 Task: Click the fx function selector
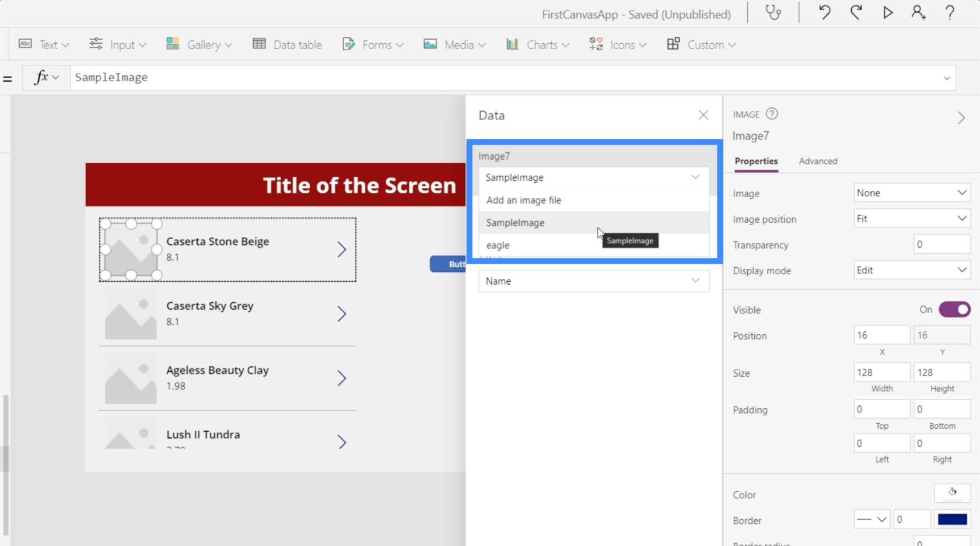[x=47, y=77]
